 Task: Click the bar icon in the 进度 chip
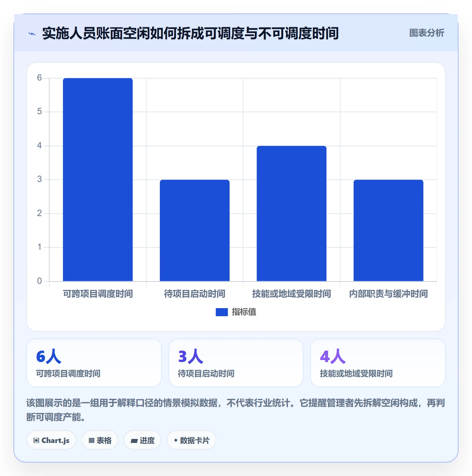[134, 441]
